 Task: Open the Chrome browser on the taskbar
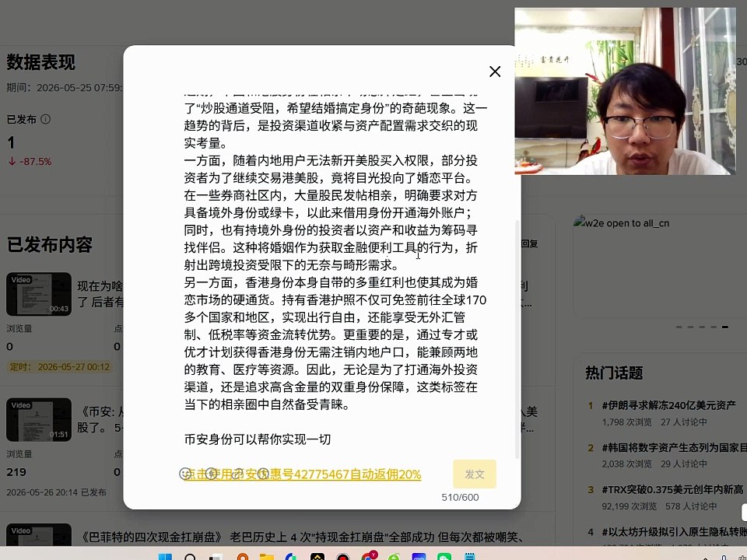click(368, 555)
